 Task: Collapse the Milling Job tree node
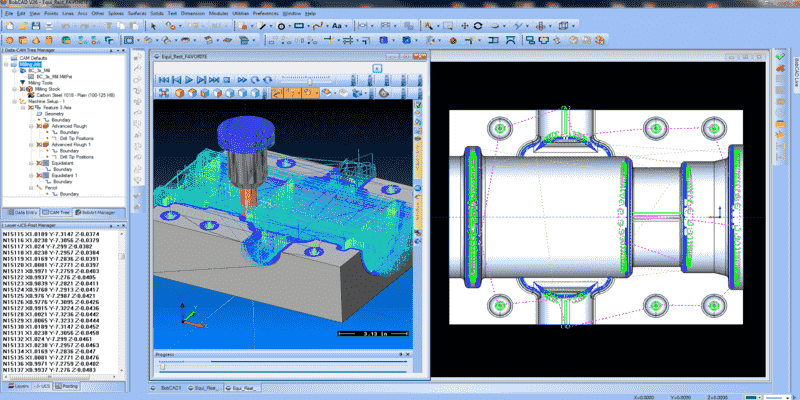click(6, 64)
